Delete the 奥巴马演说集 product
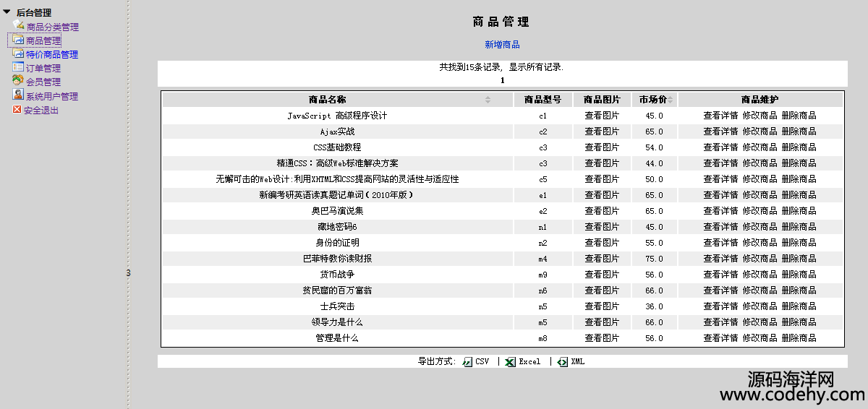Screen dimensions: 868x409 799,211
